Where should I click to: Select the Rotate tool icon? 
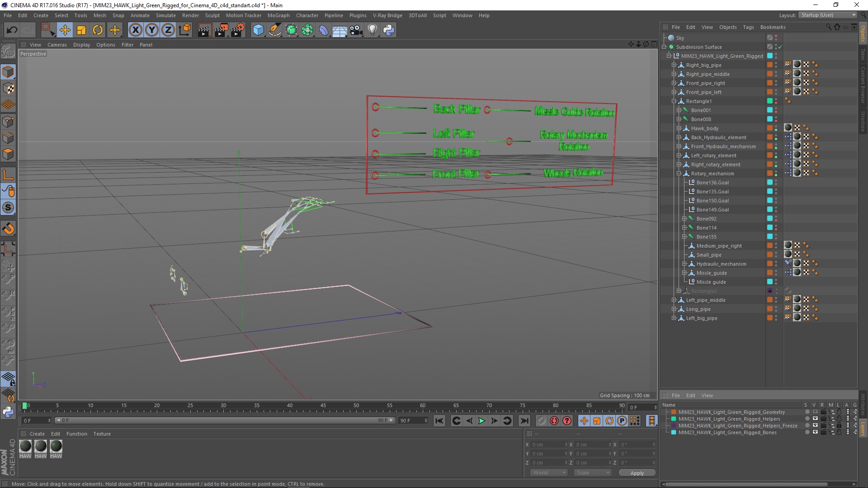point(98,30)
